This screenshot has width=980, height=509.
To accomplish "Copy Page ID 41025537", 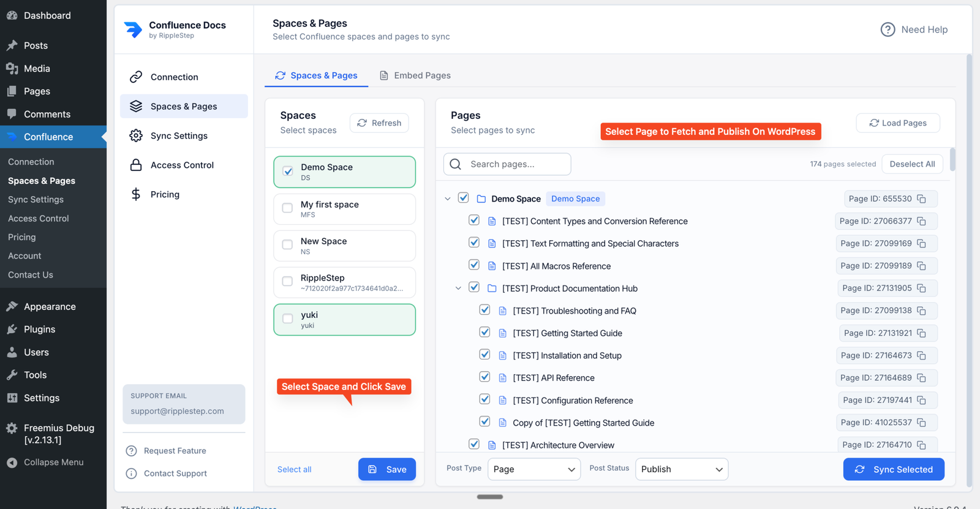I will click(921, 423).
